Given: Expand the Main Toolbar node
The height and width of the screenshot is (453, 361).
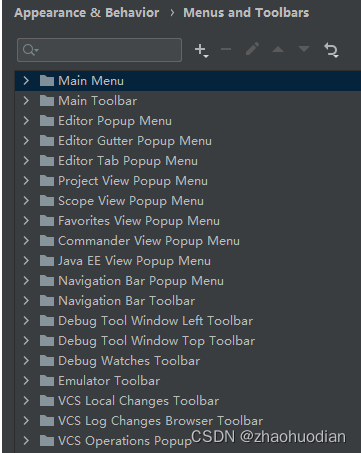Looking at the screenshot, I should [26, 101].
